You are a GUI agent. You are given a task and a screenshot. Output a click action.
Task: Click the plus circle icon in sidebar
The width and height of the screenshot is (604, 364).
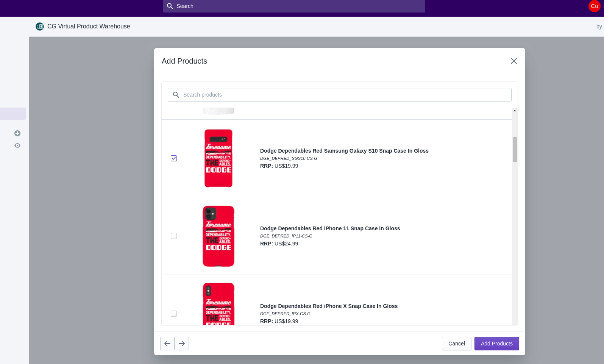point(17,133)
